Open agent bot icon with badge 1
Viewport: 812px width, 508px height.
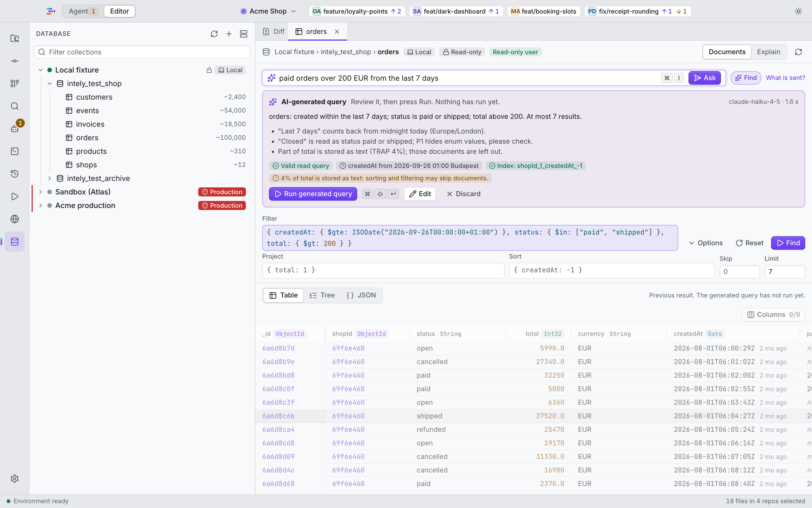[14, 129]
